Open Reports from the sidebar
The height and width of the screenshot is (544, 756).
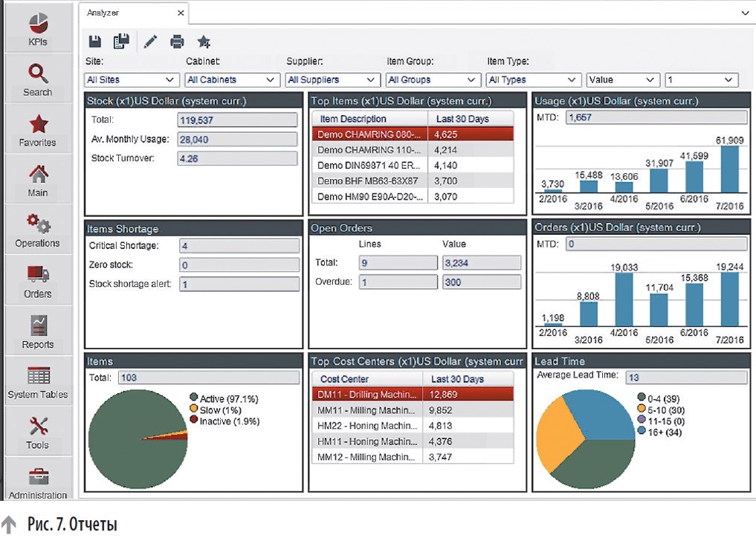38,331
